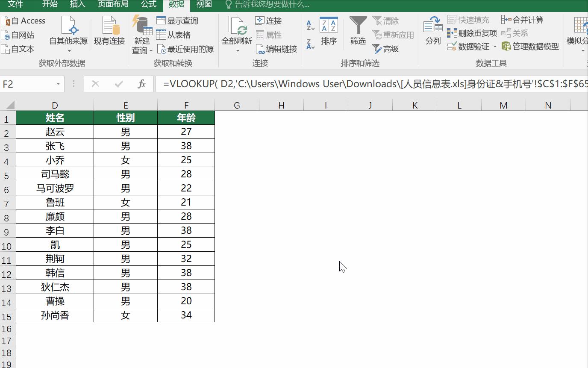The width and height of the screenshot is (588, 368).
Task: Expand the What-If Analysis dropdown
Action: pos(583,51)
